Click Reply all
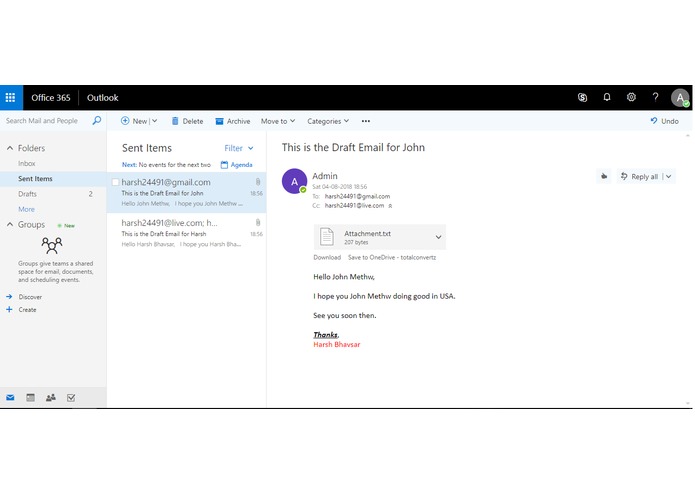The image size is (695, 494). (639, 176)
